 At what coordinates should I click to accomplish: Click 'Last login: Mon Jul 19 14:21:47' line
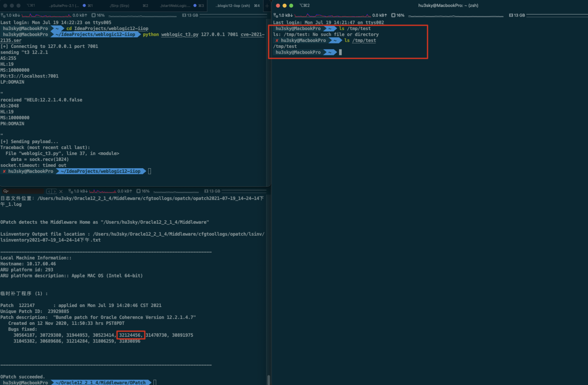[x=328, y=22]
